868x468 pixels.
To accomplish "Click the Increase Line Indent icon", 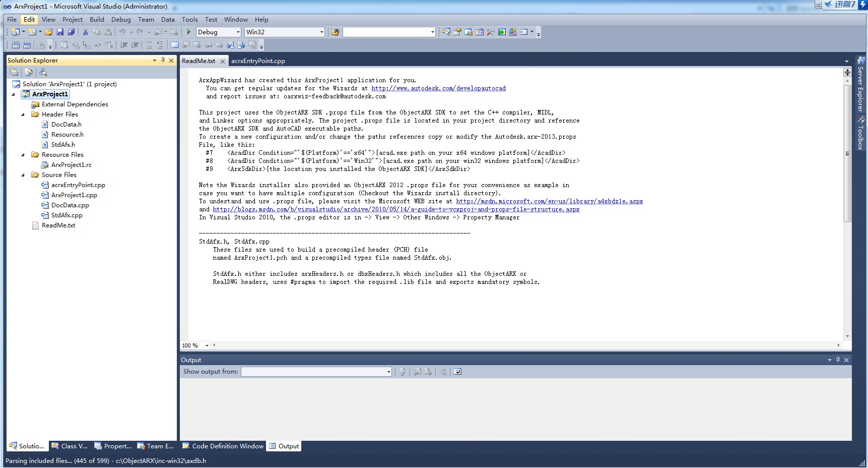I will click(x=135, y=45).
